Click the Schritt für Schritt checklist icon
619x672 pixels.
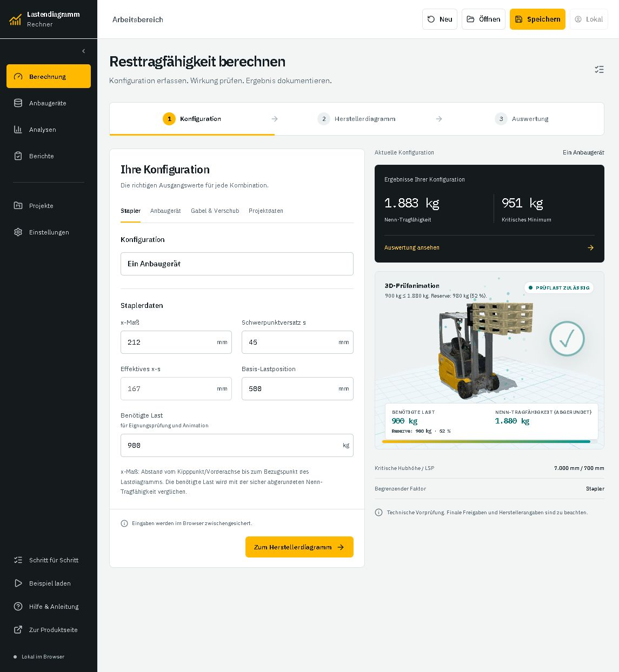pyautogui.click(x=18, y=560)
